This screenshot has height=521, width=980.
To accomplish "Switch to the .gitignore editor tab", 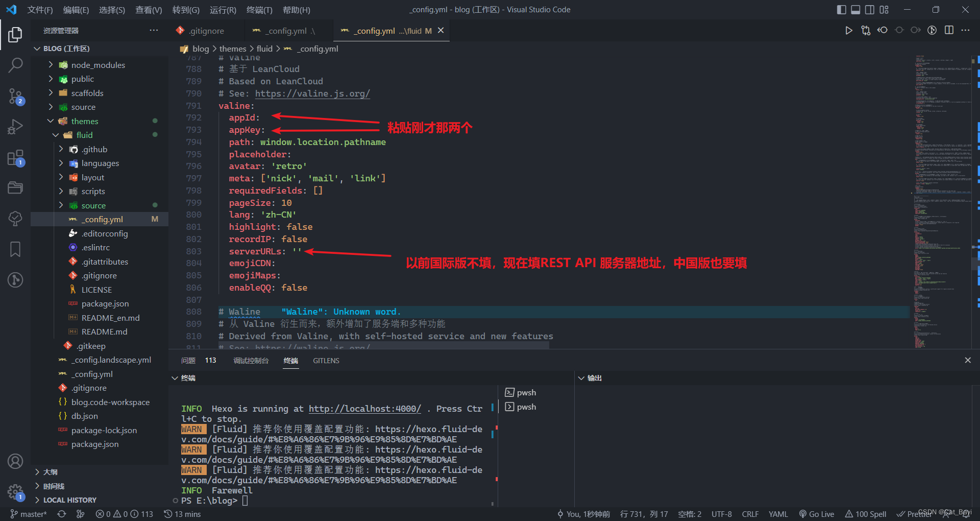I will [x=206, y=31].
